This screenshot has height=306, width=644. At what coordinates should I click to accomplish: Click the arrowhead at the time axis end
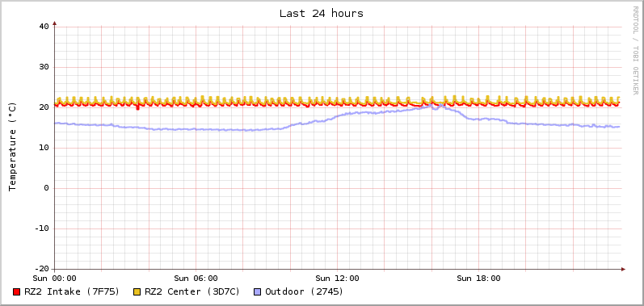(x=623, y=269)
